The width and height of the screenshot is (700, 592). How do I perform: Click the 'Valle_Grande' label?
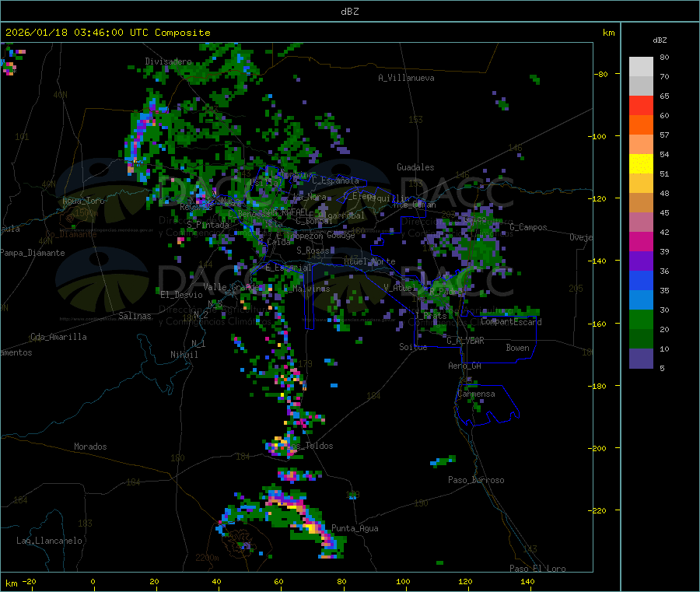pos(231,286)
